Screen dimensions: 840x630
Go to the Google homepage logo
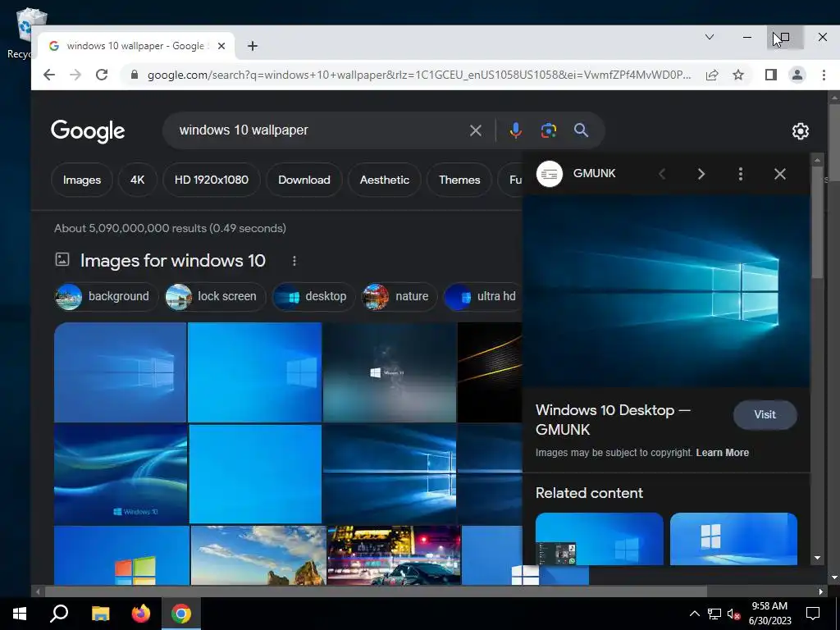click(88, 131)
